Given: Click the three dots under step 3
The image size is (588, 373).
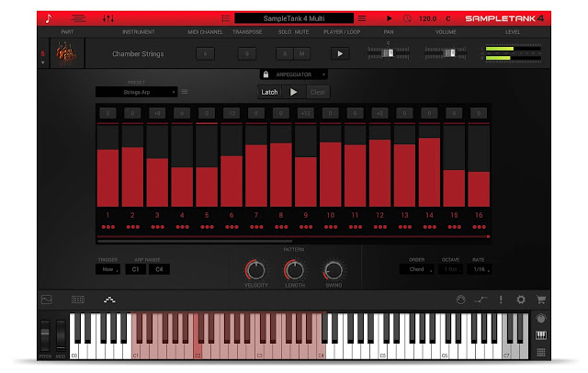Looking at the screenshot, I should (x=157, y=227).
